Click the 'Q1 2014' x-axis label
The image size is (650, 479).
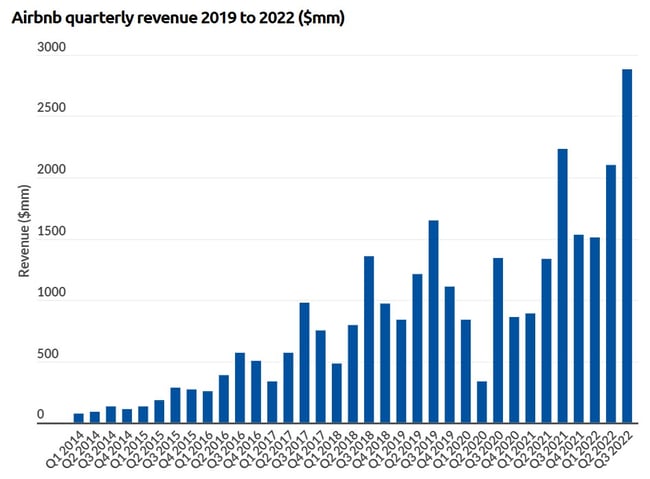click(68, 447)
